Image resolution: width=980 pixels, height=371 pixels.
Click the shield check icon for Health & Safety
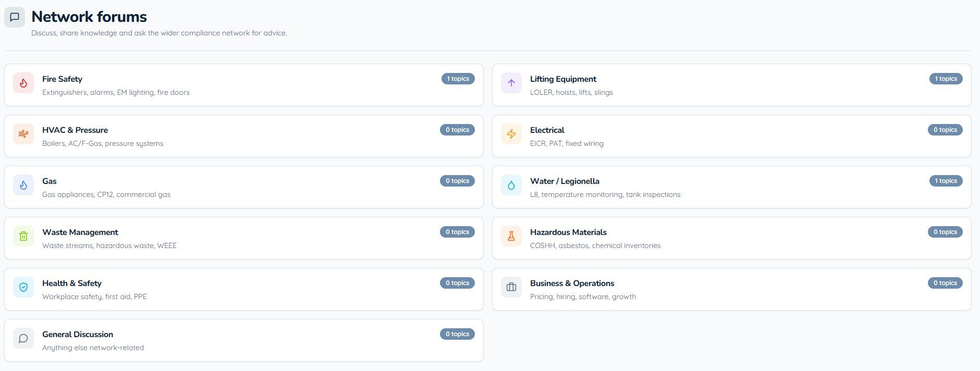[x=23, y=287]
